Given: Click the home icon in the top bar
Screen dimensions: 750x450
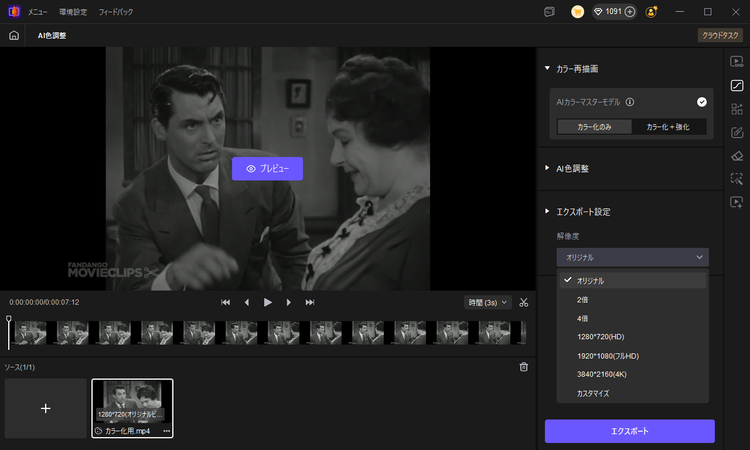Looking at the screenshot, I should pyautogui.click(x=14, y=35).
